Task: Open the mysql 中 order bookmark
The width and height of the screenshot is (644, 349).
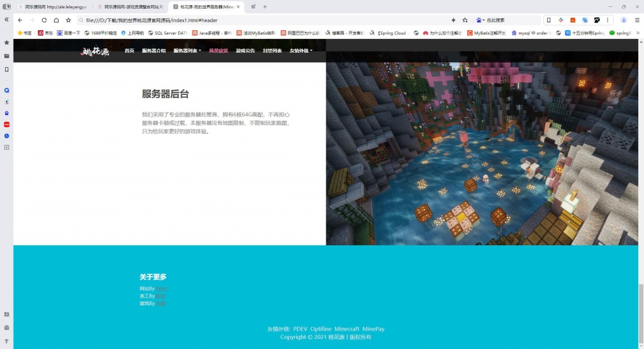Action: pyautogui.click(x=531, y=33)
